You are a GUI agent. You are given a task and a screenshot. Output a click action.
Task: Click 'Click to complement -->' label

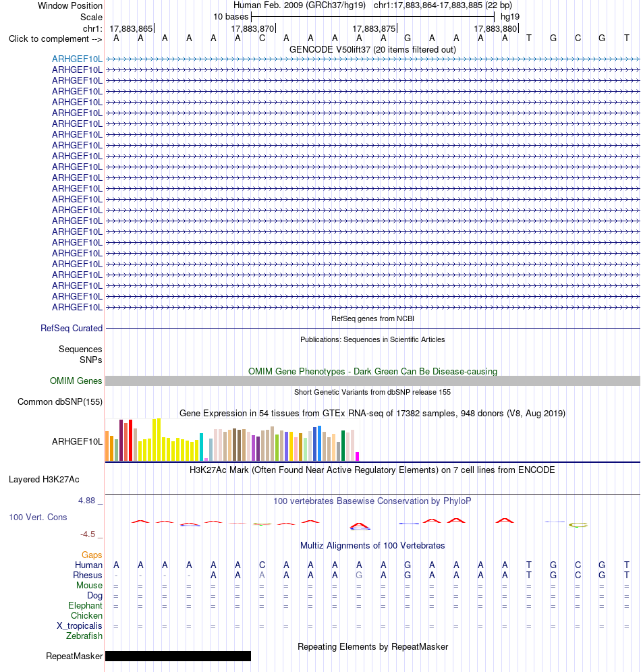[x=55, y=39]
